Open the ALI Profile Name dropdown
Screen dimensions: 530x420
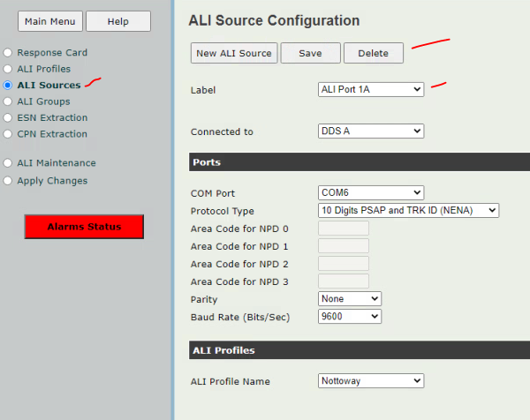pyautogui.click(x=371, y=381)
